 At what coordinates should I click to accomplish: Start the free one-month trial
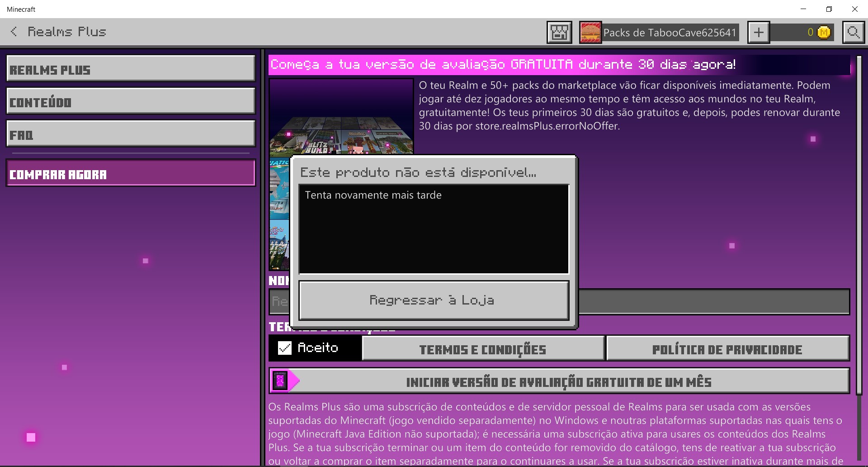tap(559, 381)
